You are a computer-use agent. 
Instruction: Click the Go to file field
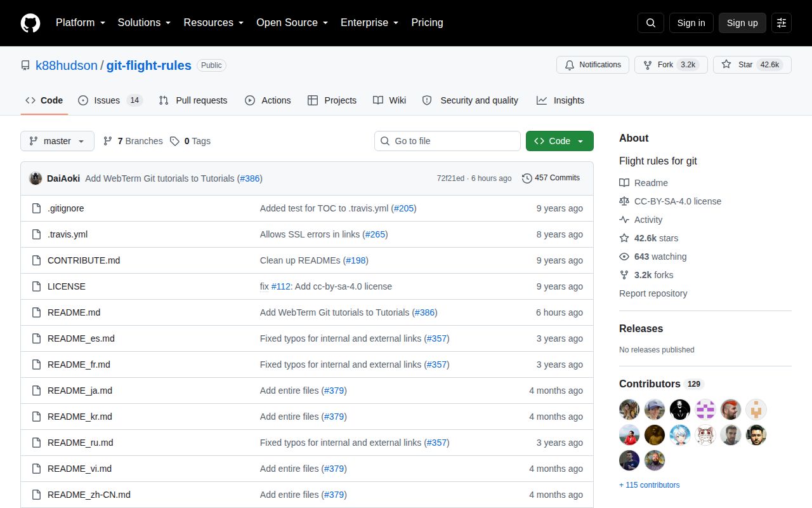[447, 141]
